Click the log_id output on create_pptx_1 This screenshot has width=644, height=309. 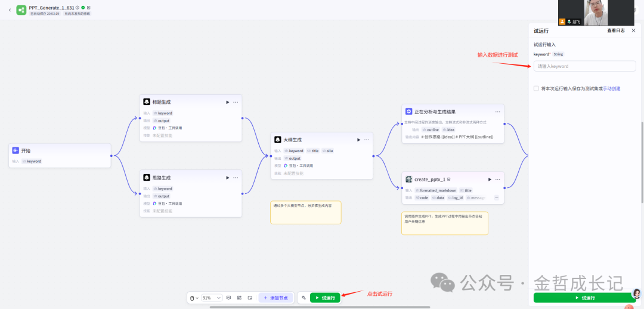coord(455,197)
